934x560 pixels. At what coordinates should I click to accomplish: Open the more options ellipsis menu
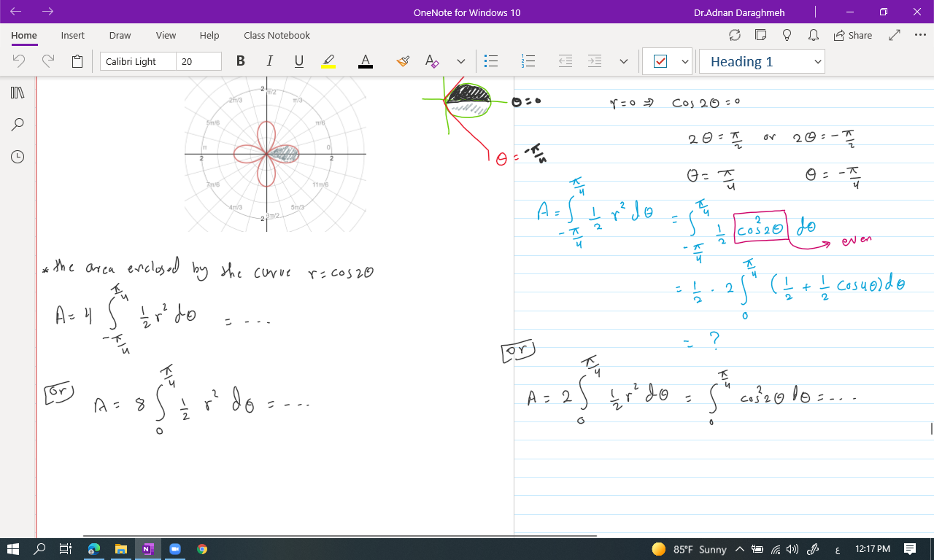coord(919,35)
